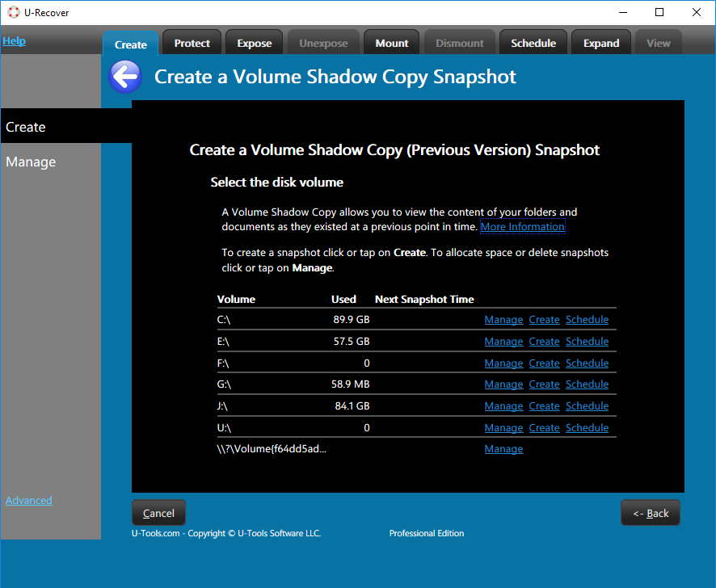Screen dimensions: 716x588
Task: Click the blue back arrow icon
Action: (x=125, y=76)
